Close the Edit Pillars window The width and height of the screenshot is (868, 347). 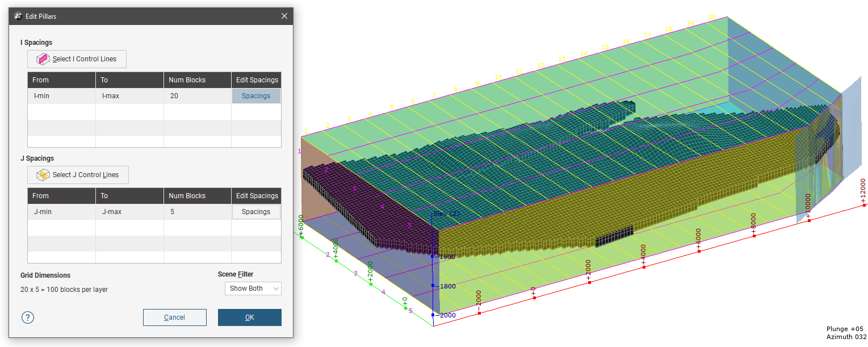[284, 16]
